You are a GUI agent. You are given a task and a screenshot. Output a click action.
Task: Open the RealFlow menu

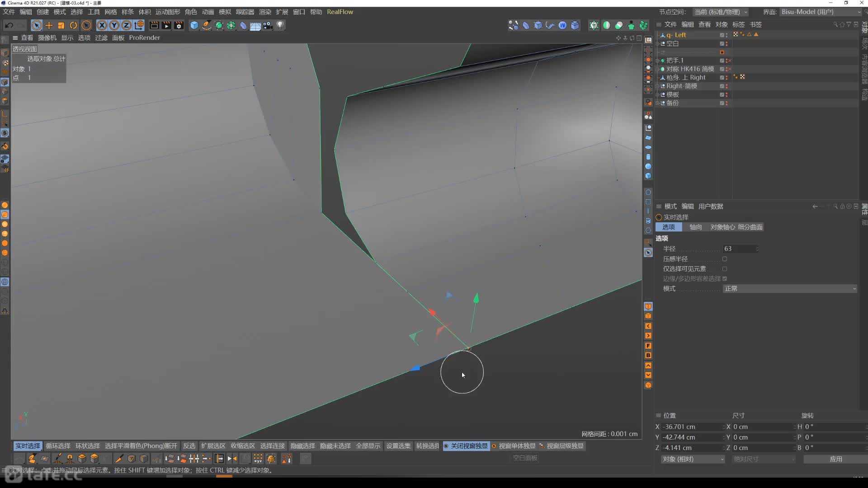point(340,12)
